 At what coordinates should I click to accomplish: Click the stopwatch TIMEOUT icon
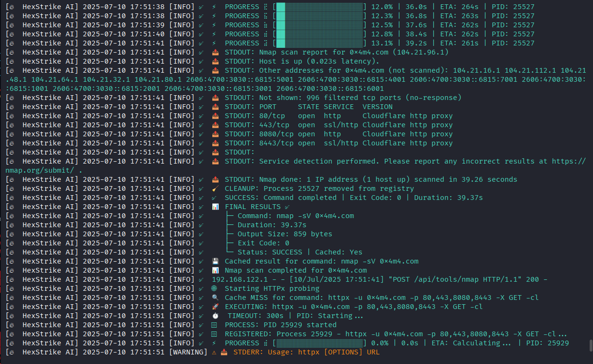[215, 316]
